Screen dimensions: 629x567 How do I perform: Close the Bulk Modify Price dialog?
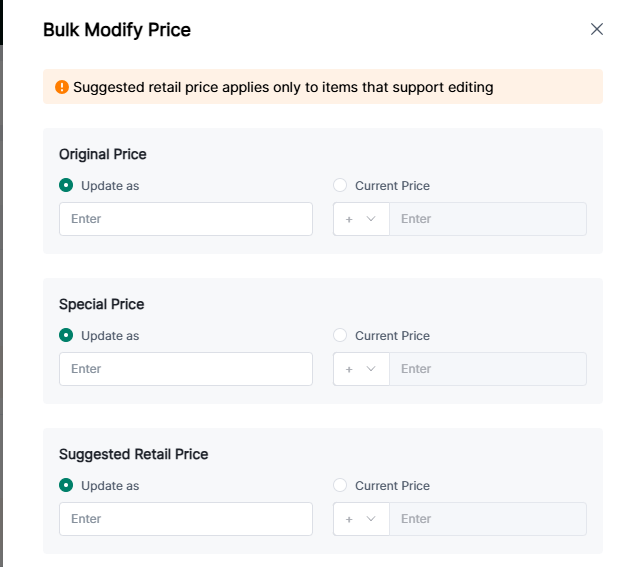pos(597,29)
